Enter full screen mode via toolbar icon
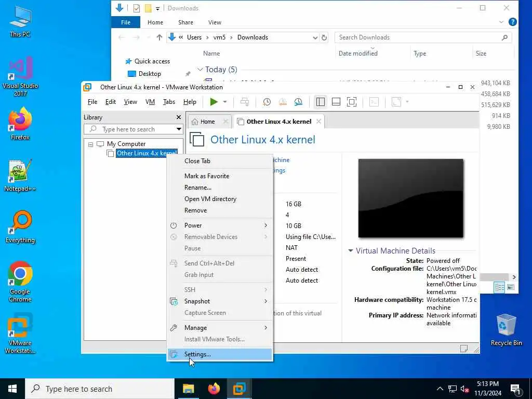The width and height of the screenshot is (532, 399). pos(352,102)
